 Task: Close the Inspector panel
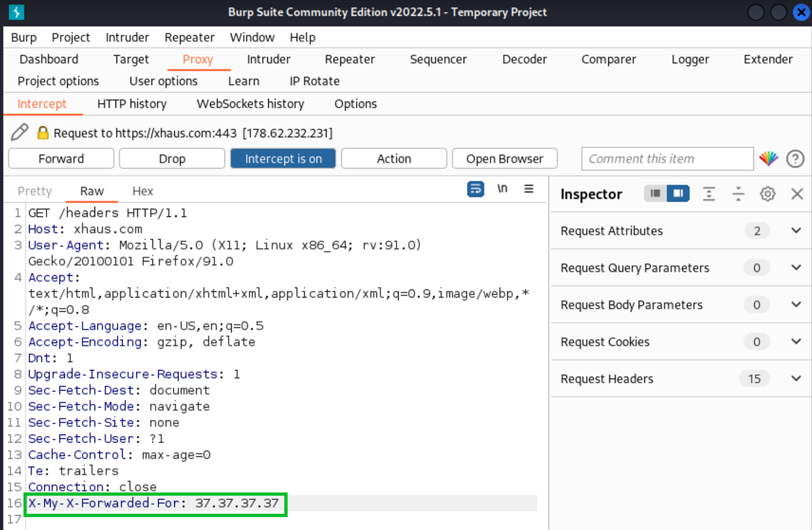tap(797, 194)
